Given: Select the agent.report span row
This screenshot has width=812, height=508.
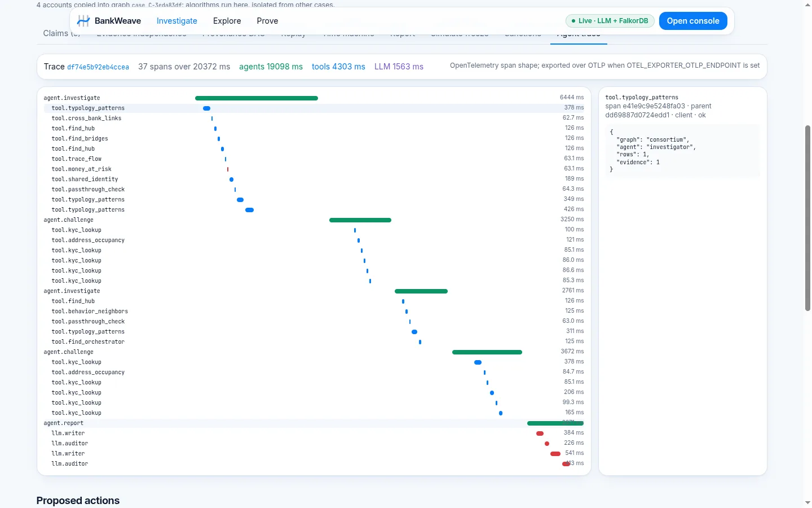Looking at the screenshot, I should (314, 423).
